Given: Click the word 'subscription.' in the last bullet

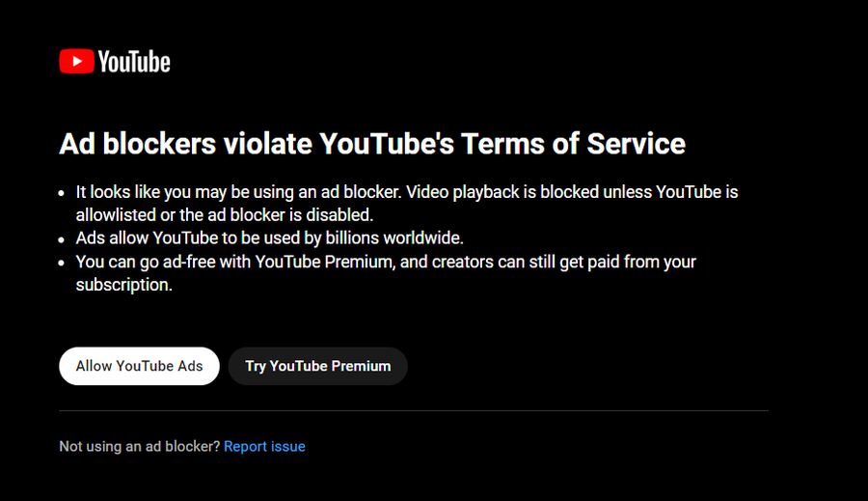Looking at the screenshot, I should pos(123,284).
